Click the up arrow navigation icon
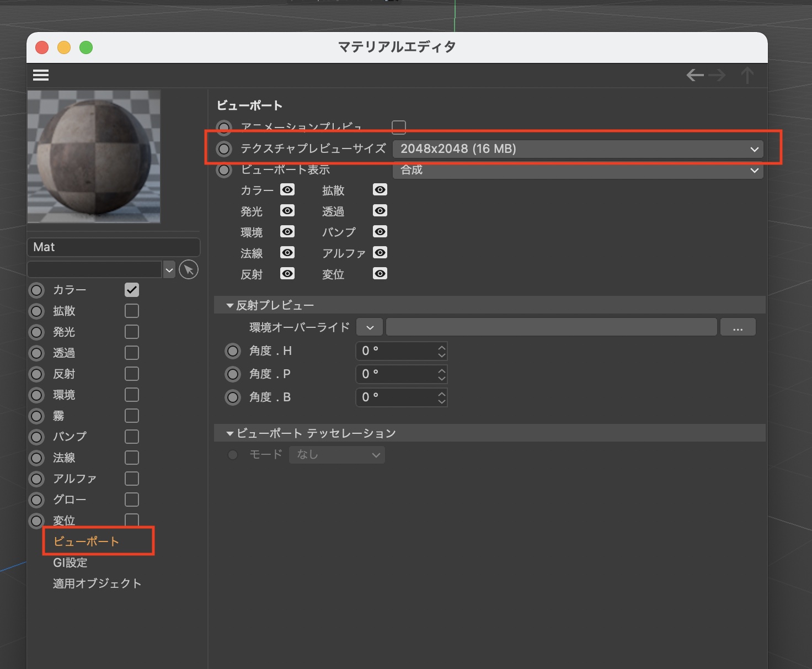This screenshot has height=669, width=812. coord(747,75)
